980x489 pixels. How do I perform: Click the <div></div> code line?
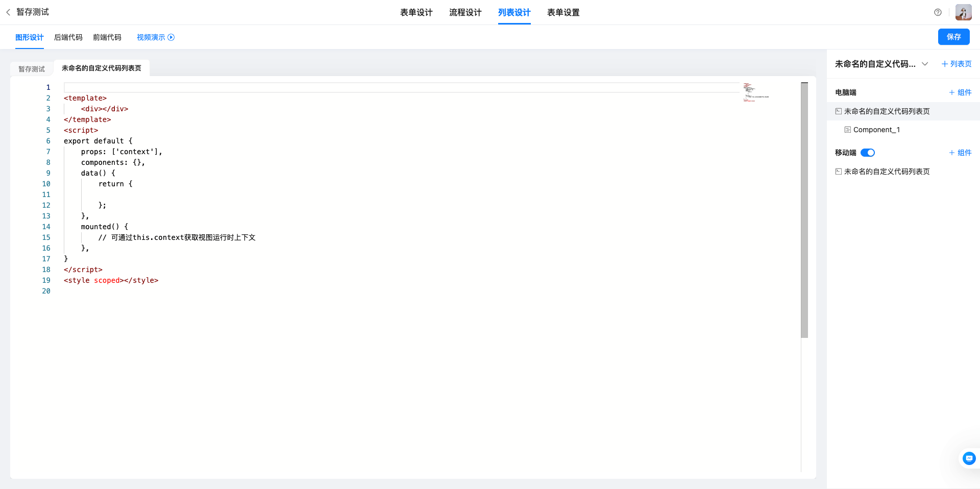click(105, 109)
